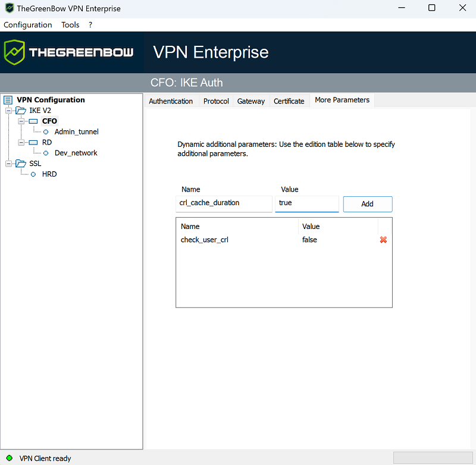Open the Tools menu
This screenshot has width=476, height=465.
[70, 25]
